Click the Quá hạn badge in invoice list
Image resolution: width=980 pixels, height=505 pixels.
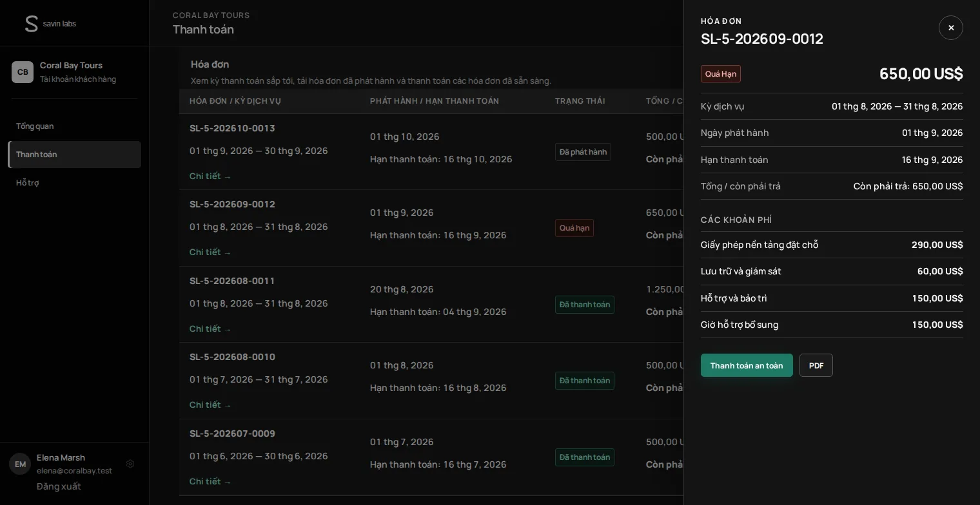click(x=574, y=228)
